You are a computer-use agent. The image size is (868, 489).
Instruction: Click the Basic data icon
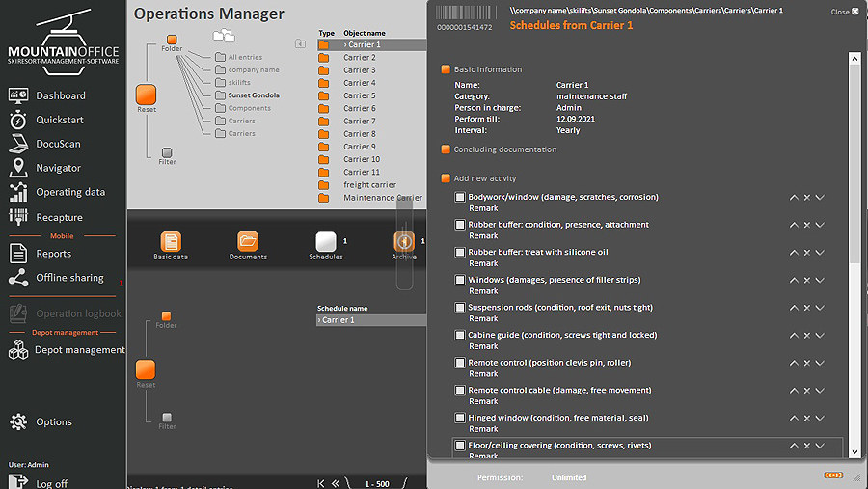tap(171, 241)
